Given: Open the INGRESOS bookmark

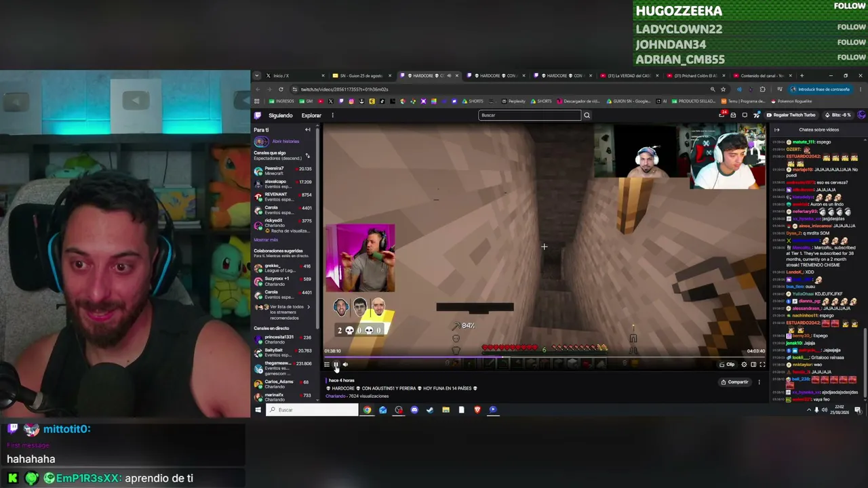Looking at the screenshot, I should [282, 102].
